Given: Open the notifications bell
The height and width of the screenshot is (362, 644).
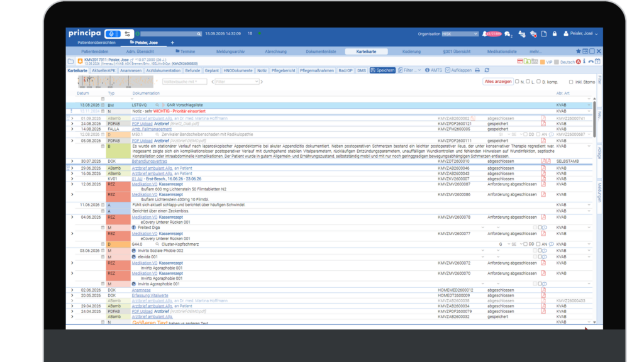Looking at the screenshot, I should pos(484,34).
